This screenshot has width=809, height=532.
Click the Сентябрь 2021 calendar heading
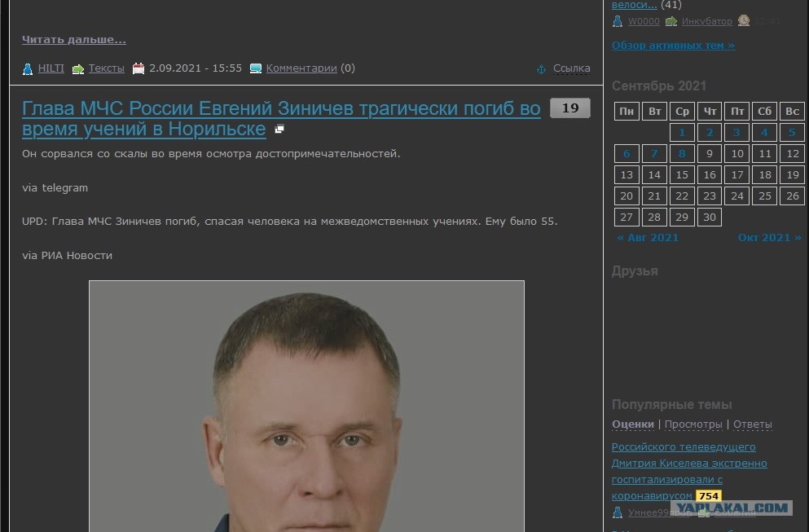click(659, 86)
